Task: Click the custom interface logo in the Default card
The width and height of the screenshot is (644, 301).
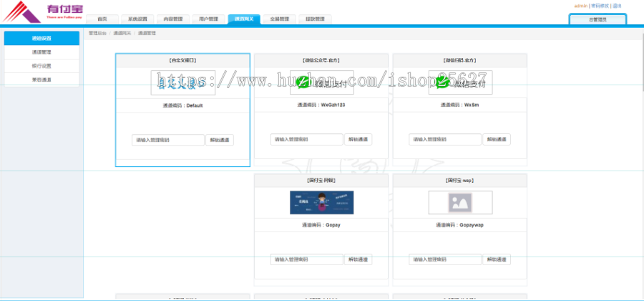Action: [x=182, y=82]
